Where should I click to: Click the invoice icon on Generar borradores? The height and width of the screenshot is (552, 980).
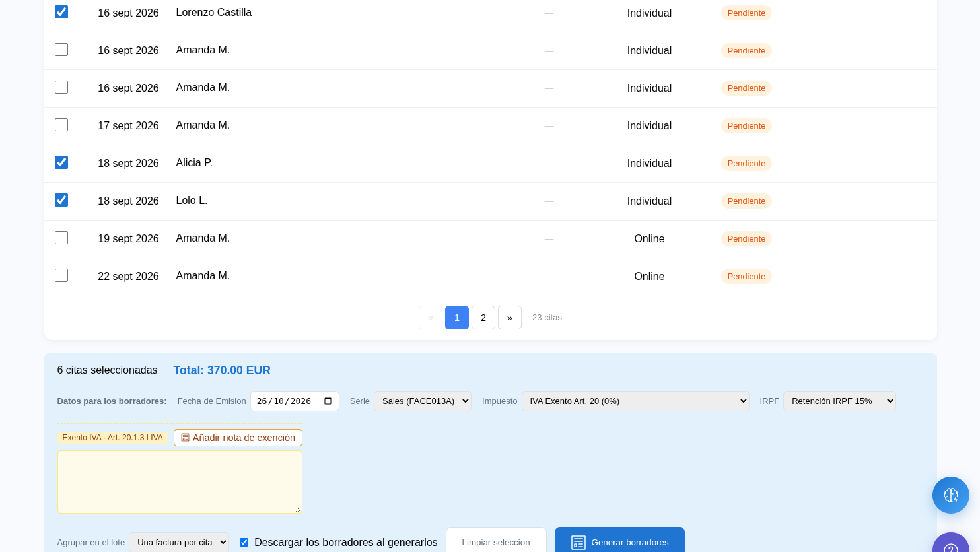[578, 543]
